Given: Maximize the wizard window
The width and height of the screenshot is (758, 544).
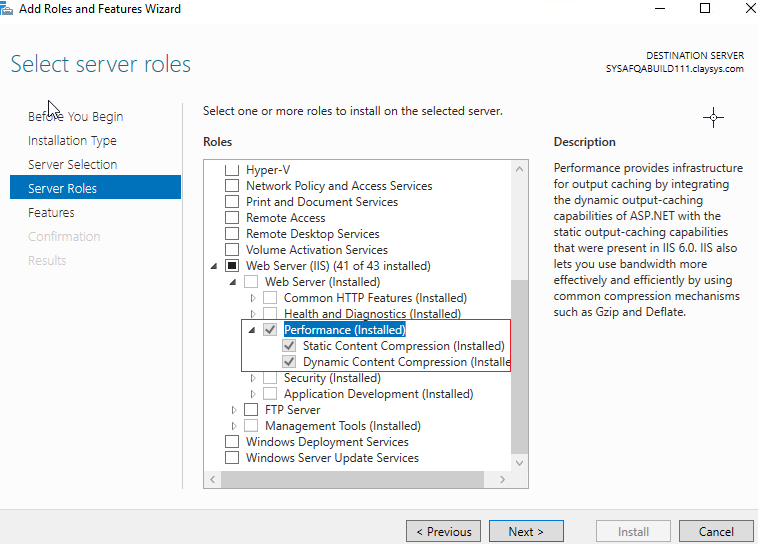Looking at the screenshot, I should tap(705, 8).
